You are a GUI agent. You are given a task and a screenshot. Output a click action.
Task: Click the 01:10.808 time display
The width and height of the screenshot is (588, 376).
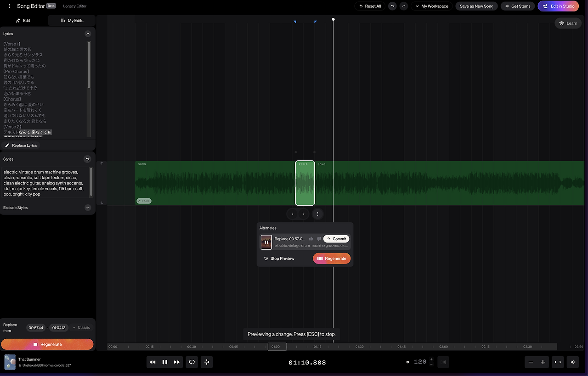[x=307, y=362]
